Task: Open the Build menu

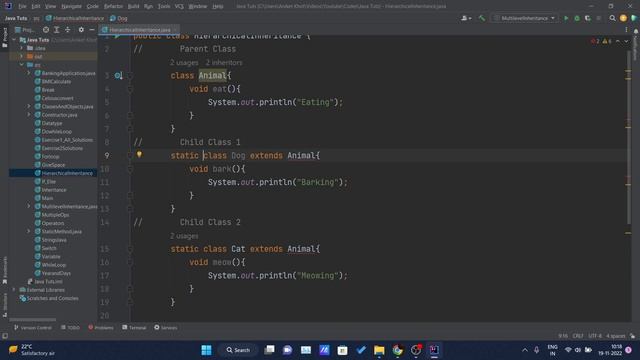Action: click(133, 6)
